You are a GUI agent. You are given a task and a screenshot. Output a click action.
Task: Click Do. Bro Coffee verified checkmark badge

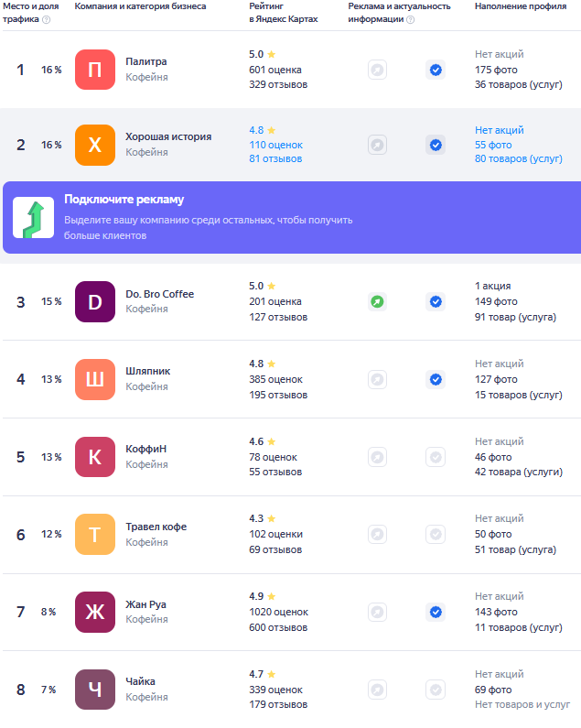(436, 302)
